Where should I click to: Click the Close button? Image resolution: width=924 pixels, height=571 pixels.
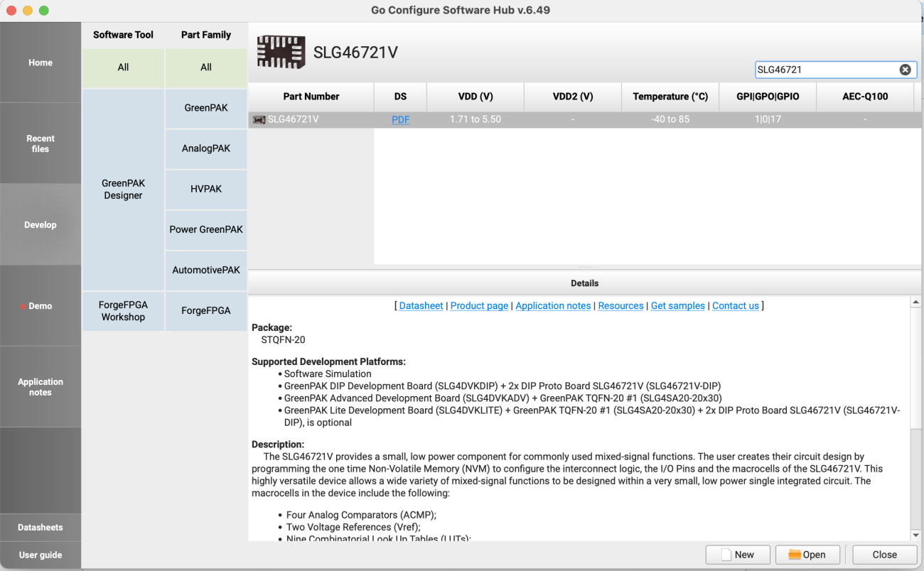click(x=884, y=555)
